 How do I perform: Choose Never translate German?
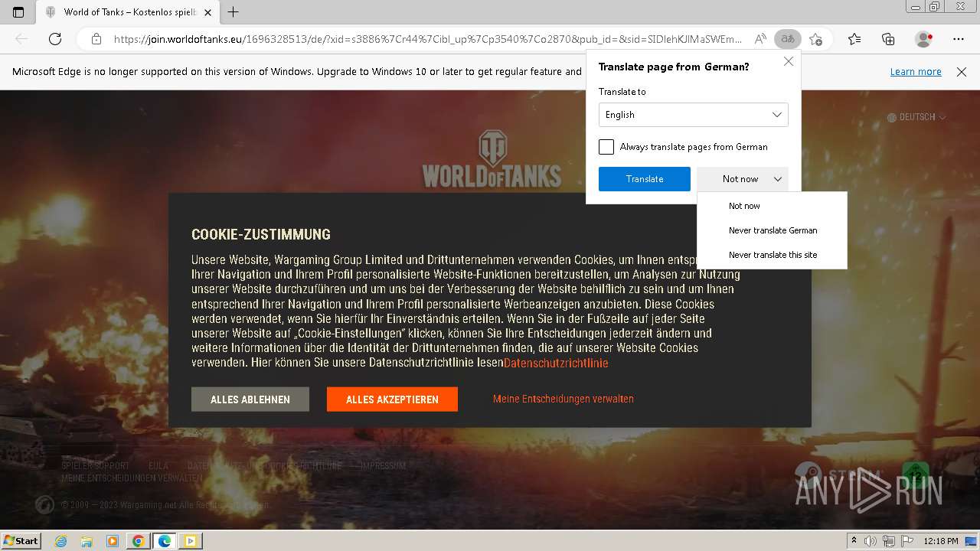[x=773, y=230]
